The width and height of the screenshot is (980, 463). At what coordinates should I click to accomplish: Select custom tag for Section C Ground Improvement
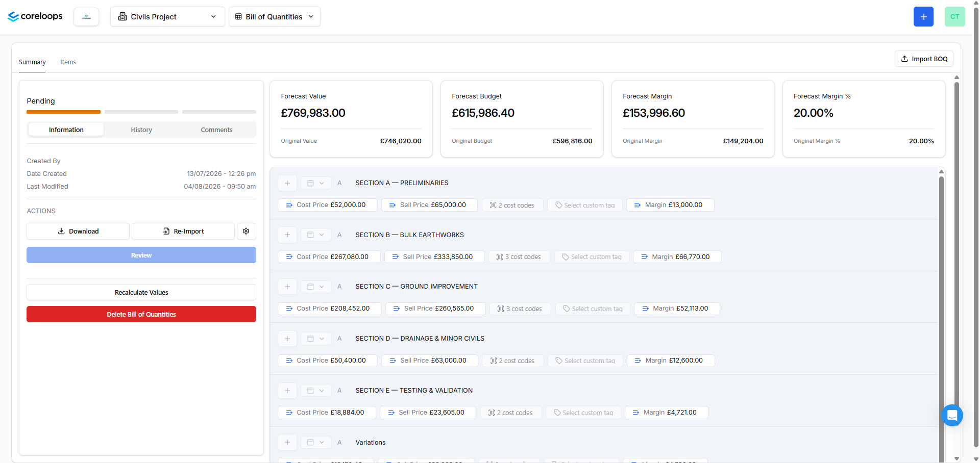[x=593, y=308]
